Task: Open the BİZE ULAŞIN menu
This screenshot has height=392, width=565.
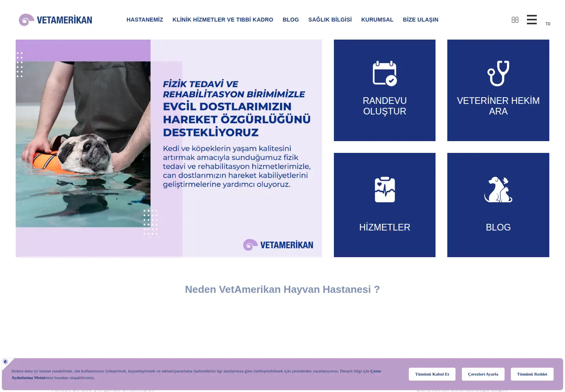Action: (421, 20)
